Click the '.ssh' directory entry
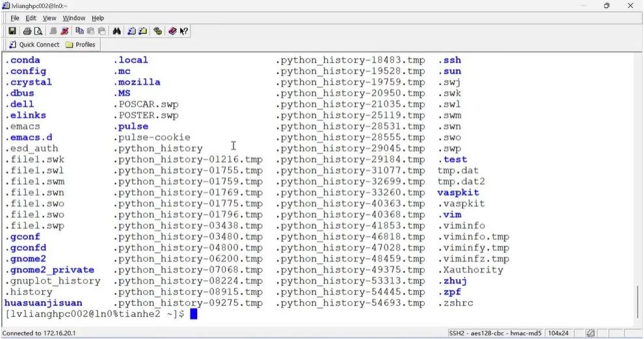 449,60
